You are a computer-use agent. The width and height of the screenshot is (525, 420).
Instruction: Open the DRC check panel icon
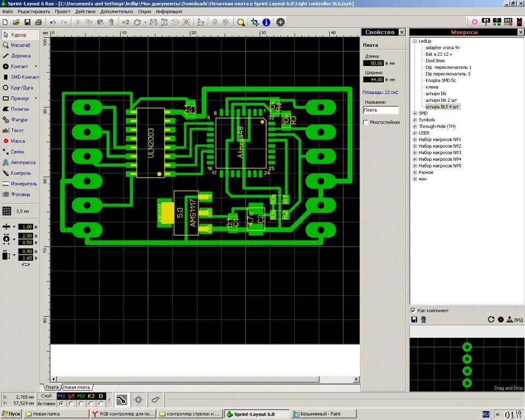pos(508,22)
